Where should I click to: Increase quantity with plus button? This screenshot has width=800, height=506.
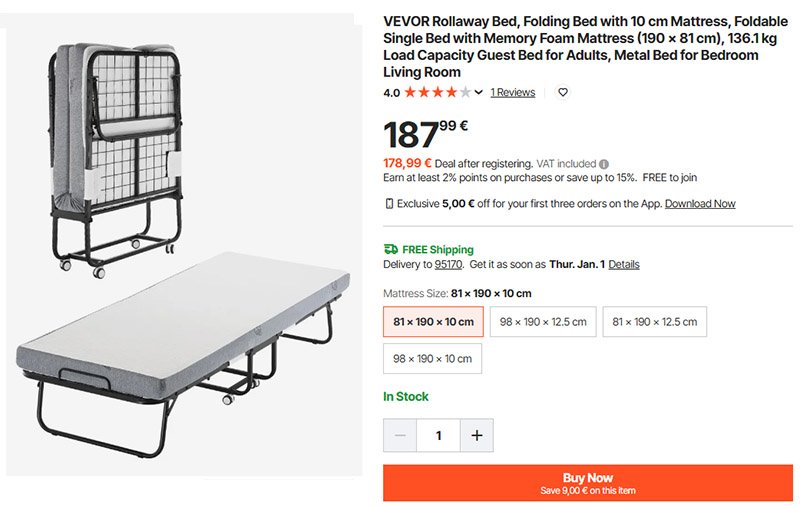[x=476, y=435]
